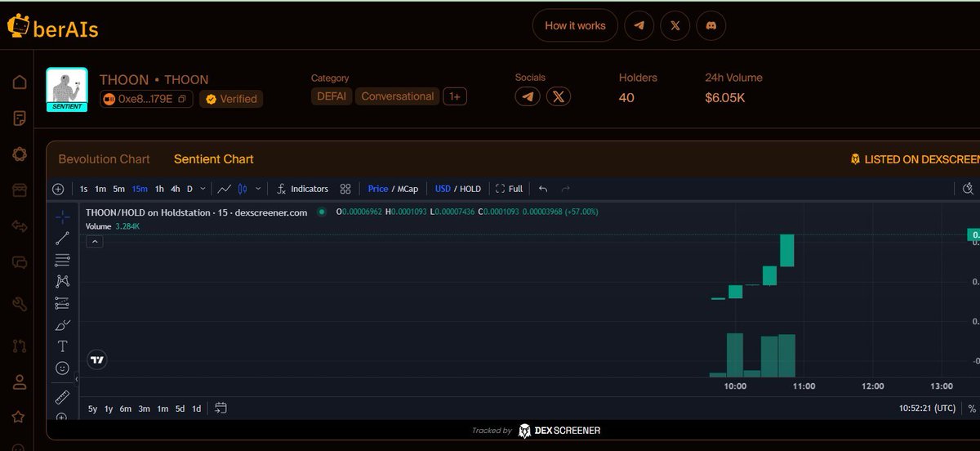This screenshot has width=980, height=451.
Task: Select the D daily timeframe
Action: tap(190, 189)
